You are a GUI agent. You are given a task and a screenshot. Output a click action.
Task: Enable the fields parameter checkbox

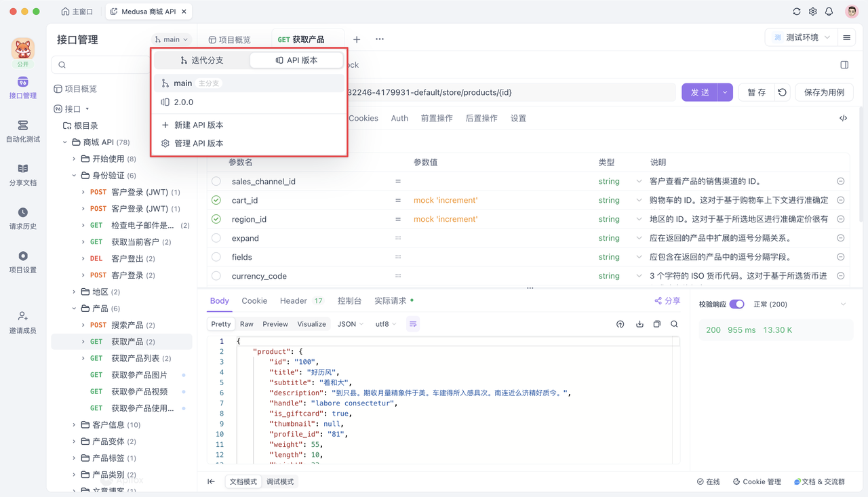216,257
